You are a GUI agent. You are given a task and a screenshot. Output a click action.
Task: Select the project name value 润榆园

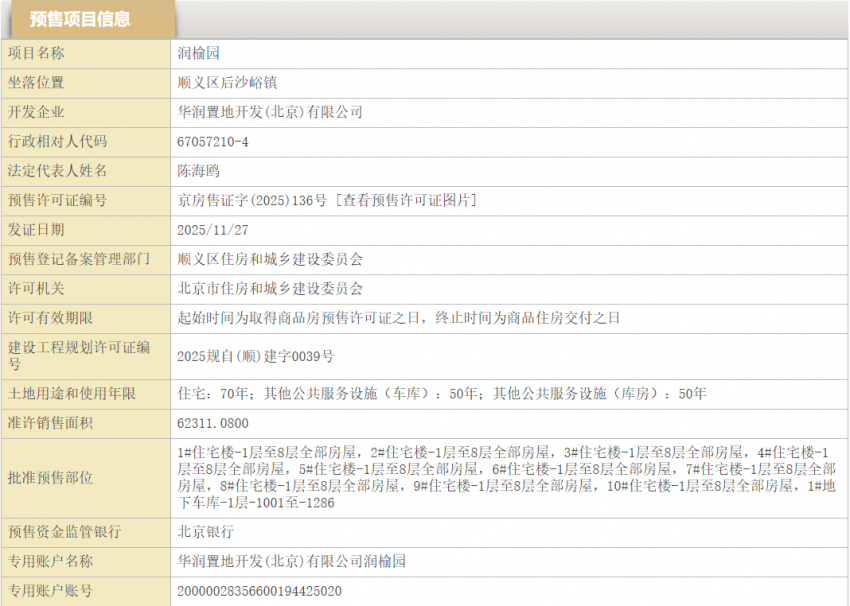pyautogui.click(x=198, y=53)
